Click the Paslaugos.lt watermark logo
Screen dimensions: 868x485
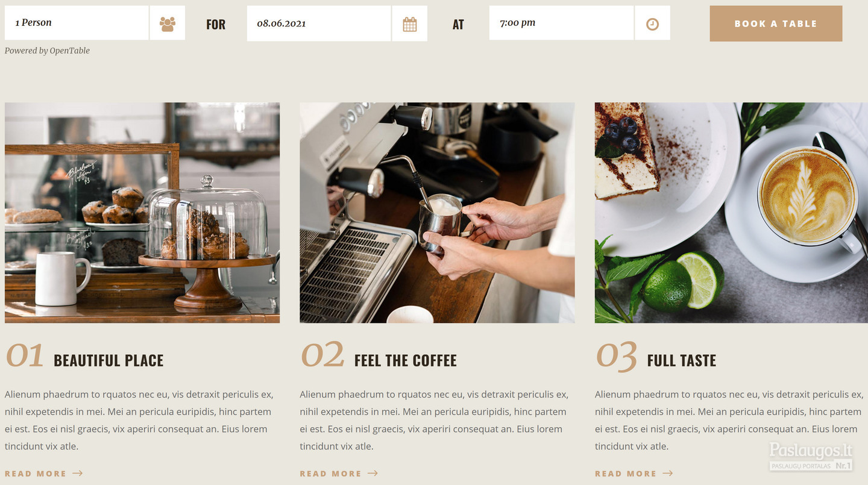pyautogui.click(x=811, y=457)
